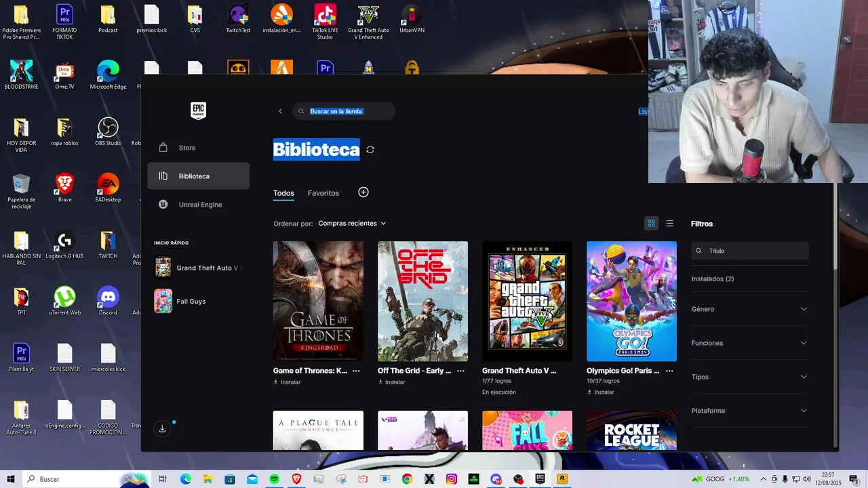The width and height of the screenshot is (868, 488).
Task: Go back using the arrow beside the search bar
Action: pyautogui.click(x=280, y=111)
